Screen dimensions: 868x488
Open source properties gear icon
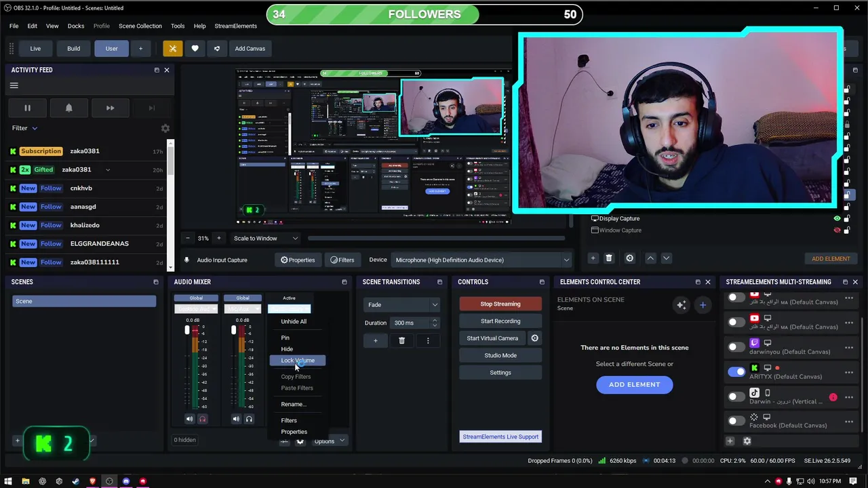(630, 258)
